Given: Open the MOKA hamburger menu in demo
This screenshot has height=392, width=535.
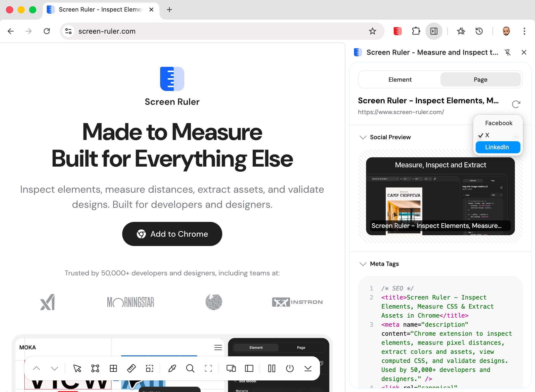Looking at the screenshot, I should (x=218, y=348).
